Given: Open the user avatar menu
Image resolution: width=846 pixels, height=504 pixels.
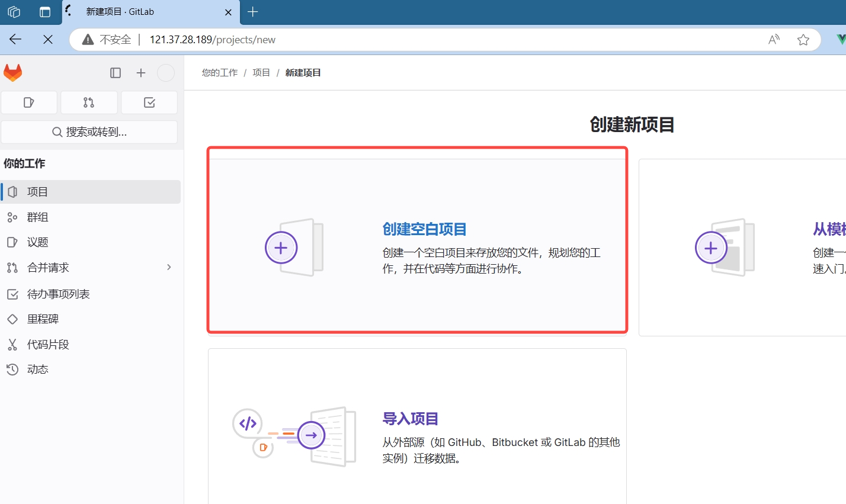Looking at the screenshot, I should 166,73.
